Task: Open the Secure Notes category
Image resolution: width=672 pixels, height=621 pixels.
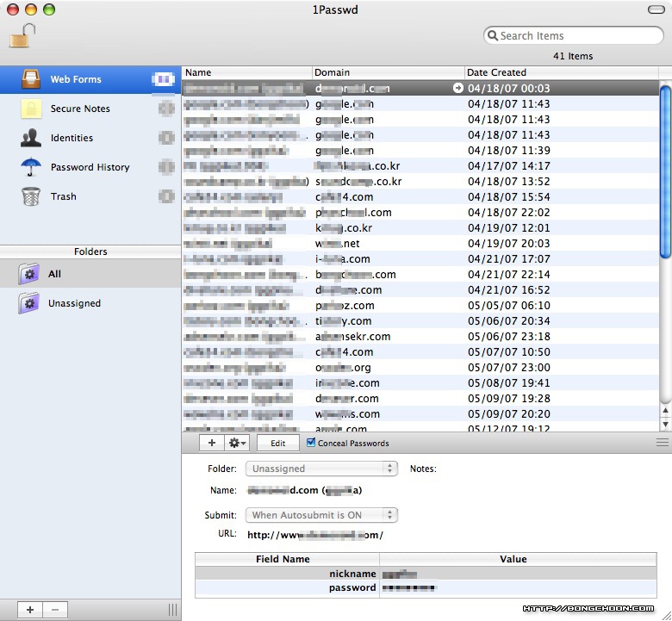Action: point(90,109)
